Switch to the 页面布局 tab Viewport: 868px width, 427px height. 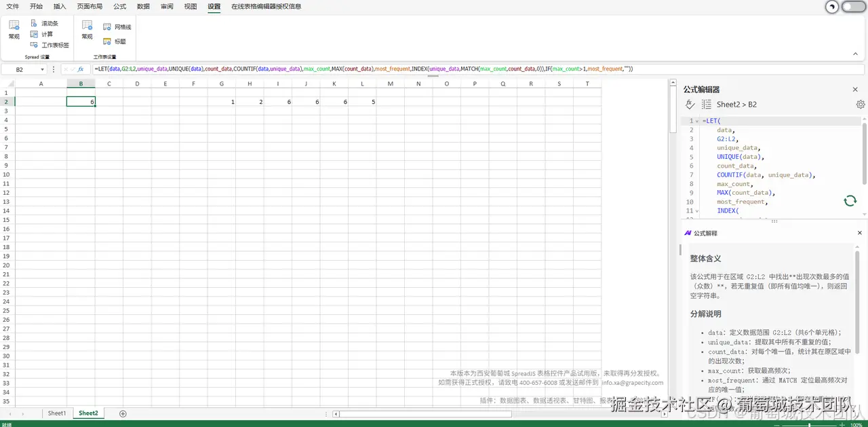pos(90,6)
